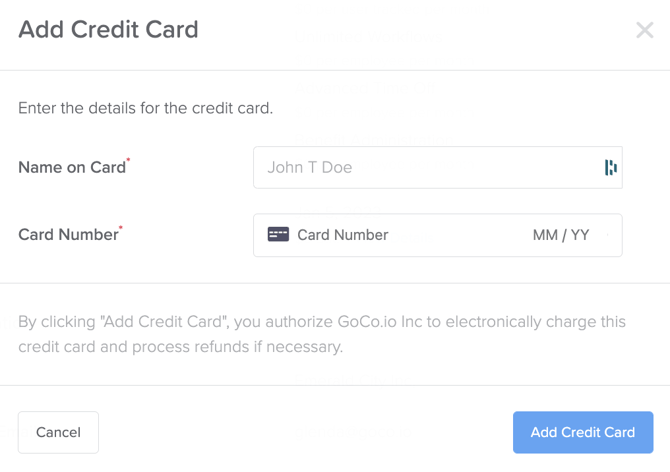Click "process refunds if necessary" text line

pos(237,347)
